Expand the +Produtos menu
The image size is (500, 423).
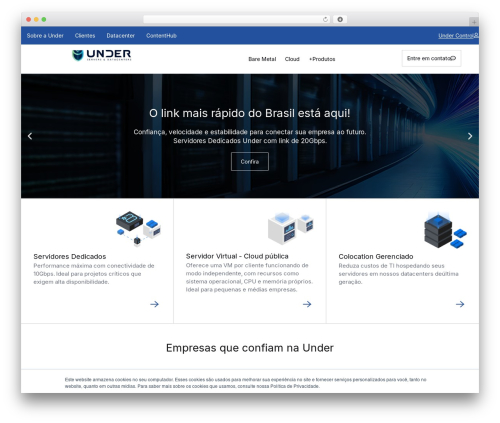click(322, 59)
